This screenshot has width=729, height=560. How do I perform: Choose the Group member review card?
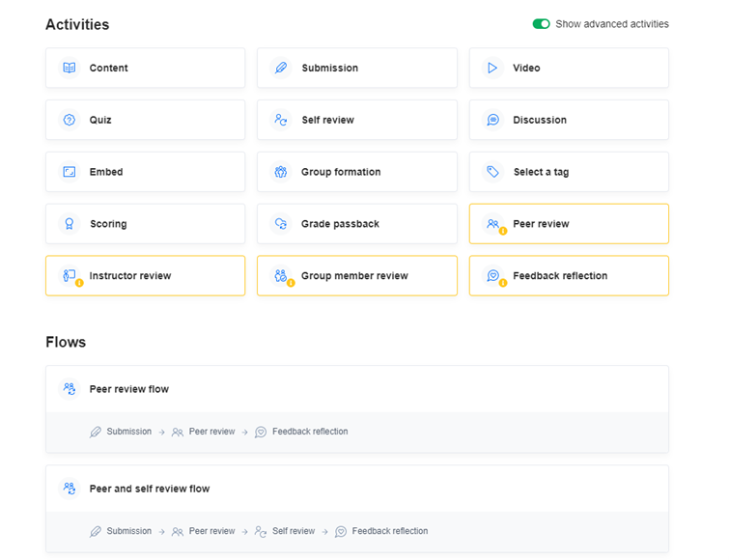point(357,275)
